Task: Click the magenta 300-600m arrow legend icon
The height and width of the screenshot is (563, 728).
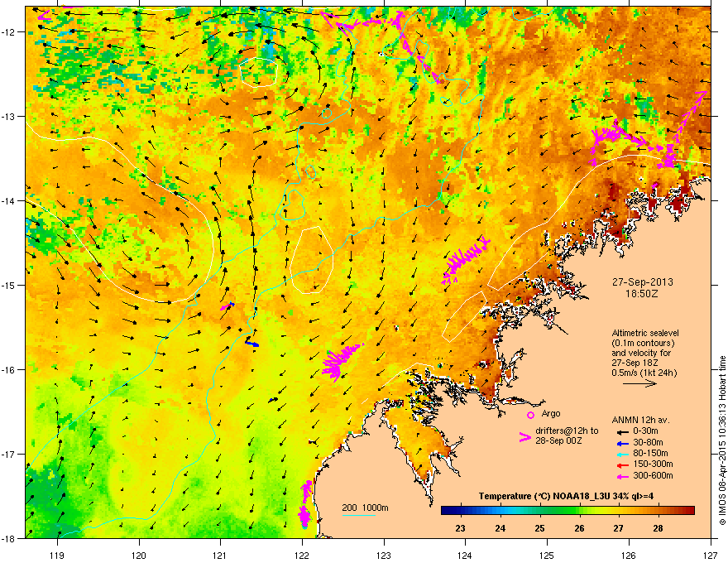Action: click(622, 476)
